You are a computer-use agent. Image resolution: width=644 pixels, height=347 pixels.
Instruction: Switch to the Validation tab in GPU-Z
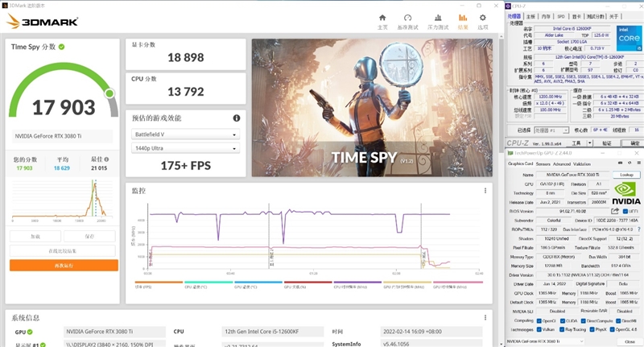coord(582,164)
